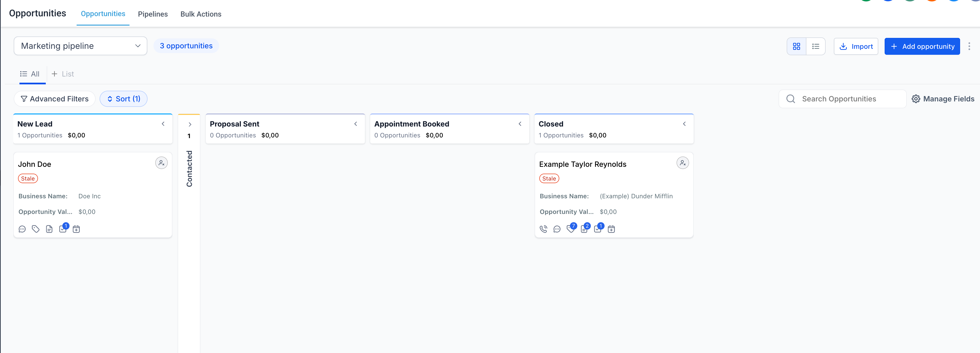980x353 pixels.
Task: Click unassigned owner icon on John Doe card
Action: point(161,163)
